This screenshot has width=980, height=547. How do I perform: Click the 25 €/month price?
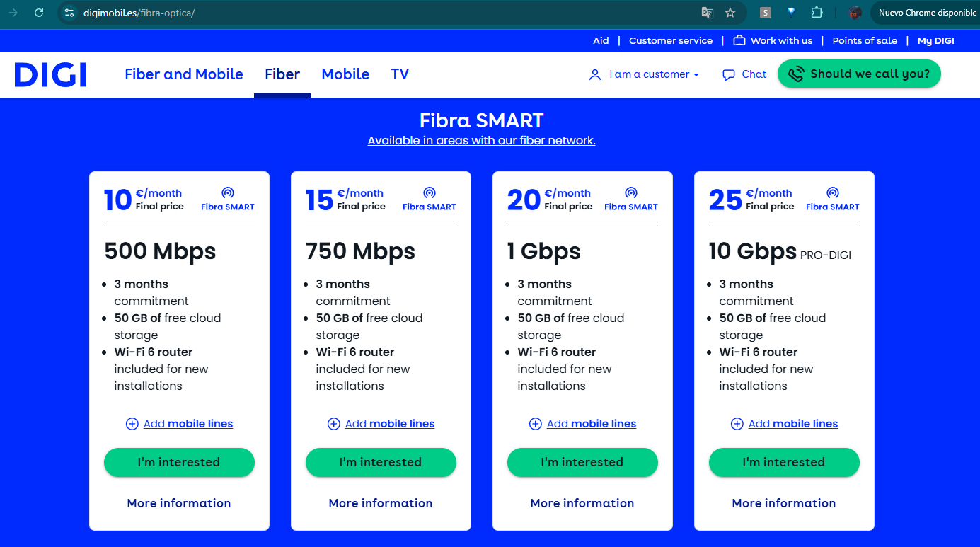click(751, 200)
